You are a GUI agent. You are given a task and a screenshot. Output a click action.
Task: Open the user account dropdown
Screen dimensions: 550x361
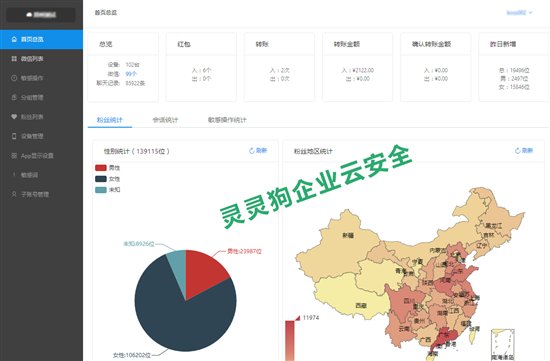[x=519, y=13]
